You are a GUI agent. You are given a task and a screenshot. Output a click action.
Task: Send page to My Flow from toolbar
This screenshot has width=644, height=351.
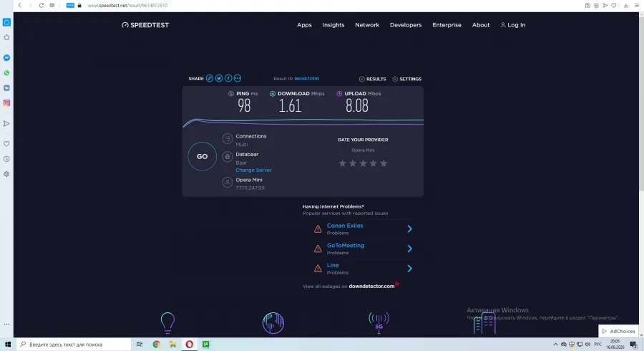[605, 5]
